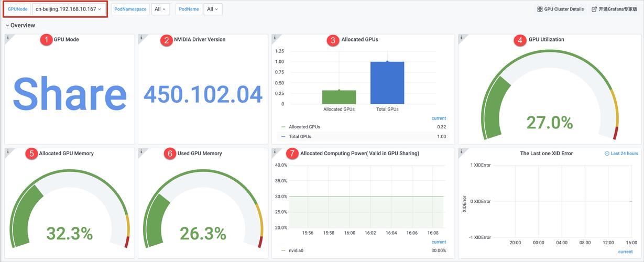The width and height of the screenshot is (644, 262).
Task: Click clock icon next to Last 24 hours
Action: point(607,154)
